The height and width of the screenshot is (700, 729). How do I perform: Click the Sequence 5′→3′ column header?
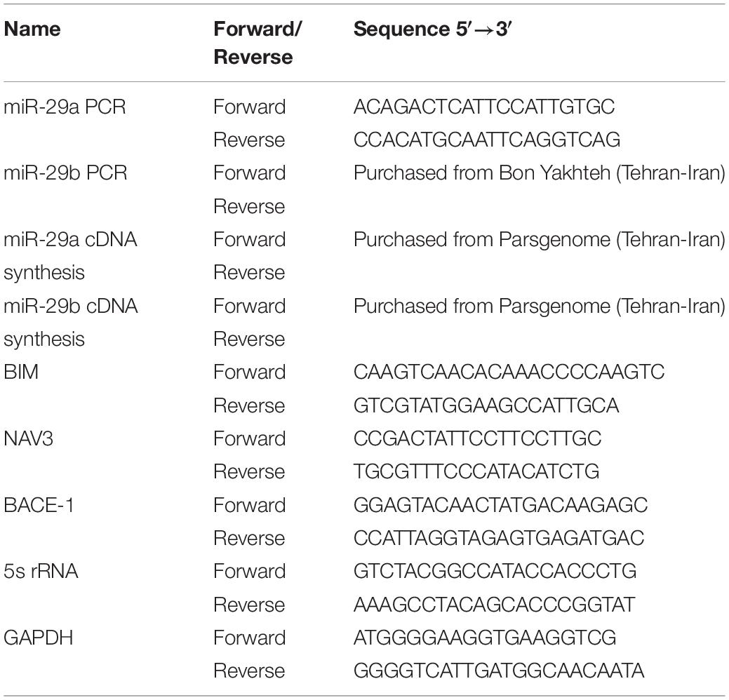pyautogui.click(x=432, y=29)
